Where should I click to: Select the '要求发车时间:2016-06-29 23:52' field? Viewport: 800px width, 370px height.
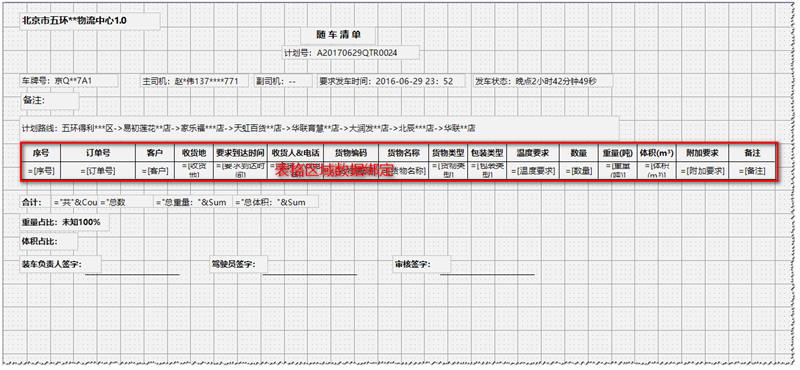pyautogui.click(x=391, y=81)
